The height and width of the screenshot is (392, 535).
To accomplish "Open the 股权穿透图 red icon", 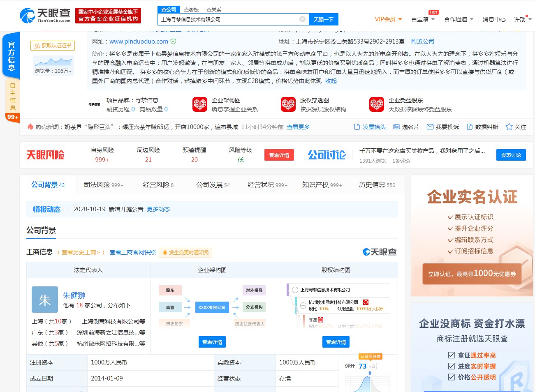I will 288,104.
